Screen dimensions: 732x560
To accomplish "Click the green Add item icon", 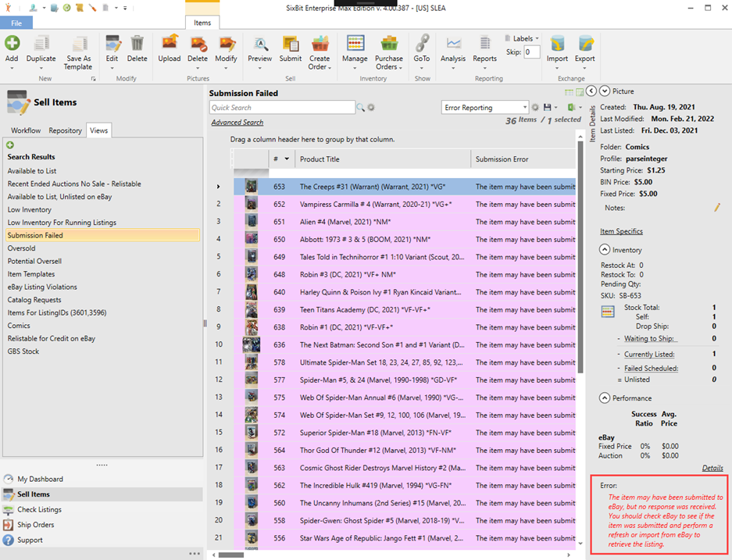I will pos(12,43).
